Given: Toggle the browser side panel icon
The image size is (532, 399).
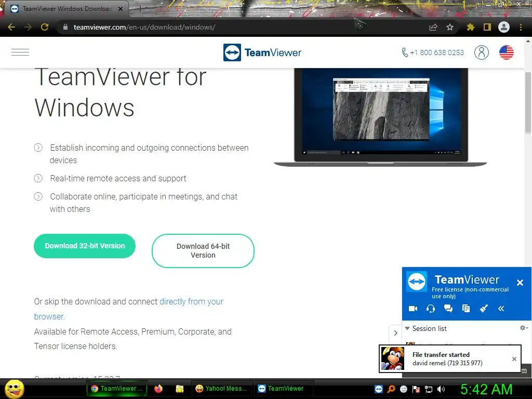Looking at the screenshot, I should point(487,27).
